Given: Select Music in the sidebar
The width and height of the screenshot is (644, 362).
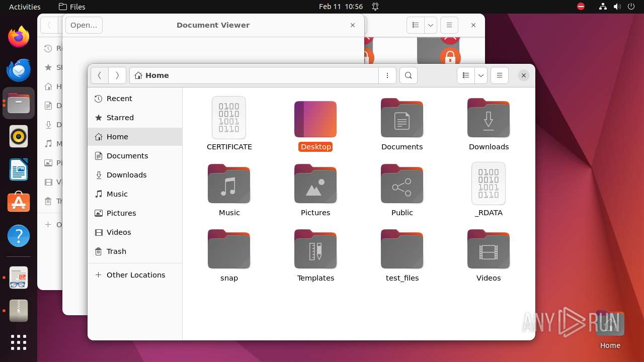Looking at the screenshot, I should pos(135,194).
